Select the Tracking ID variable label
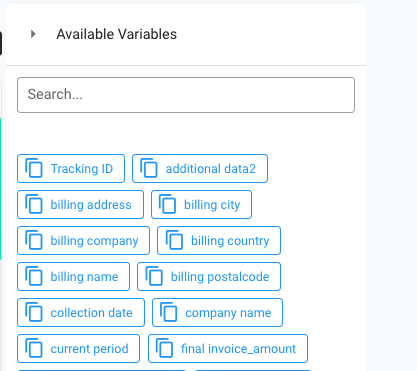417x371 pixels. coord(82,169)
